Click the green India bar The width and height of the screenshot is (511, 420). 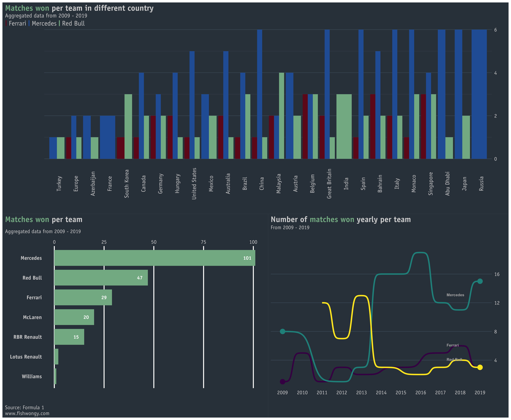[344, 127]
